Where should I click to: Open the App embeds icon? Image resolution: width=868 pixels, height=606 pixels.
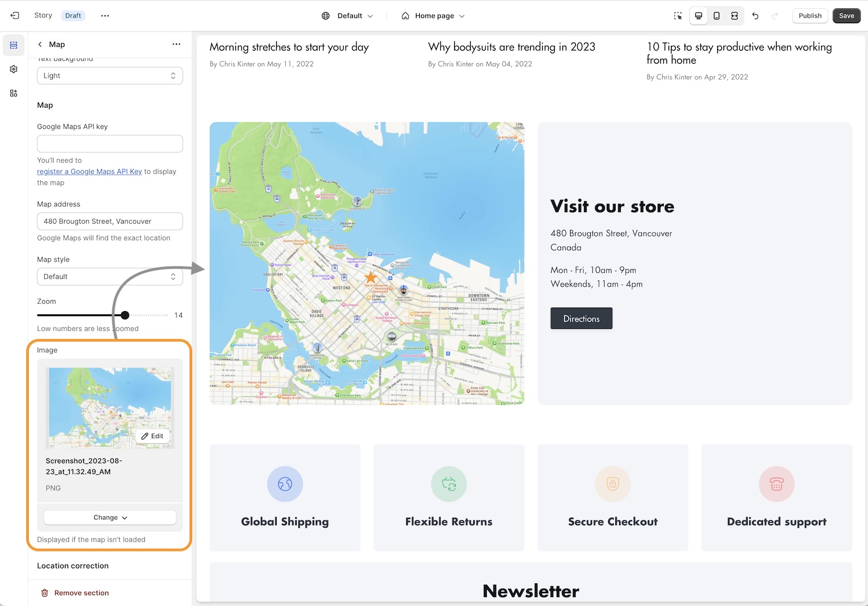14,93
